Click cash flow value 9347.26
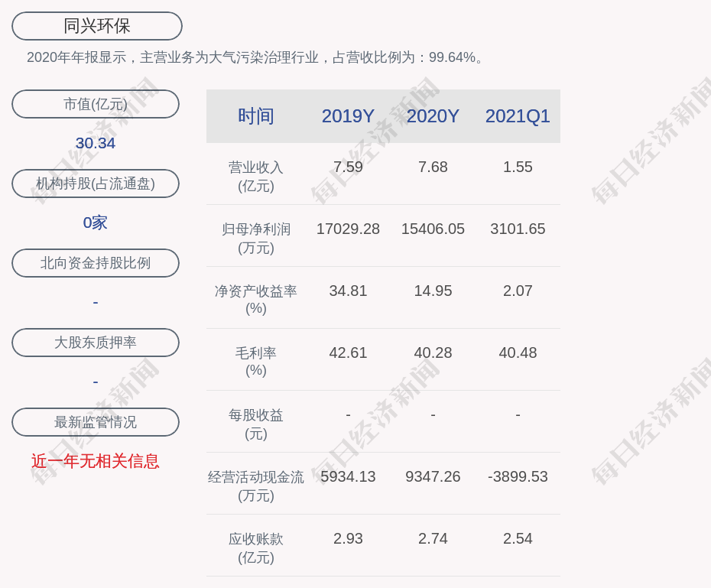 click(433, 476)
